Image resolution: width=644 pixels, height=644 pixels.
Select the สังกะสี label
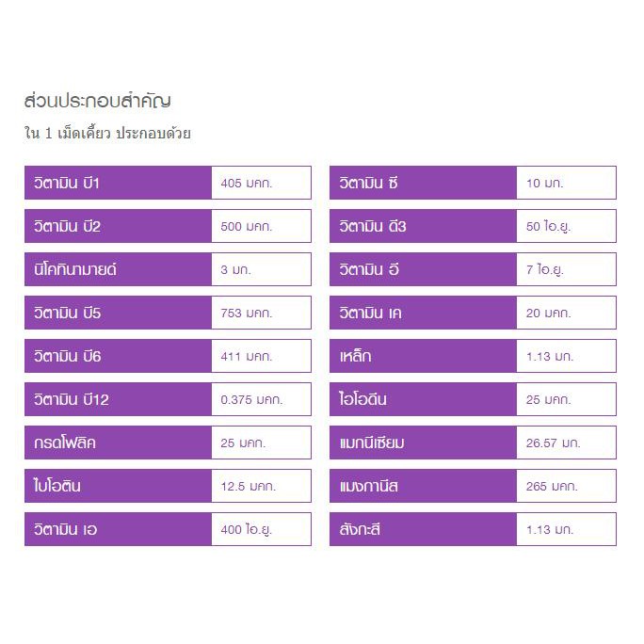click(423, 529)
